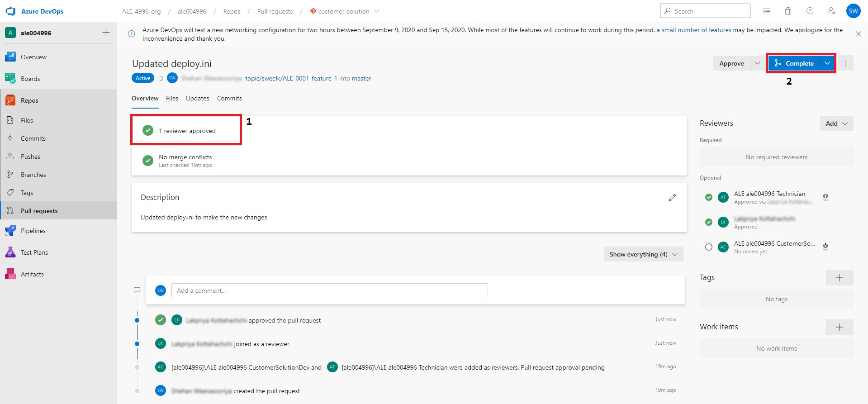The width and height of the screenshot is (868, 404).
Task: Open the marketplace shopping bag icon
Action: [x=788, y=11]
